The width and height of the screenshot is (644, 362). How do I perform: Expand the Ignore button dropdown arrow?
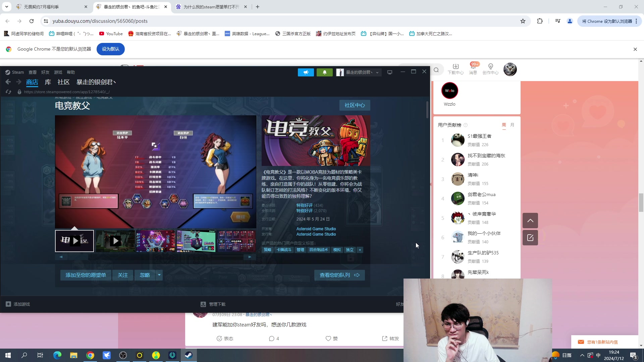pos(159,275)
